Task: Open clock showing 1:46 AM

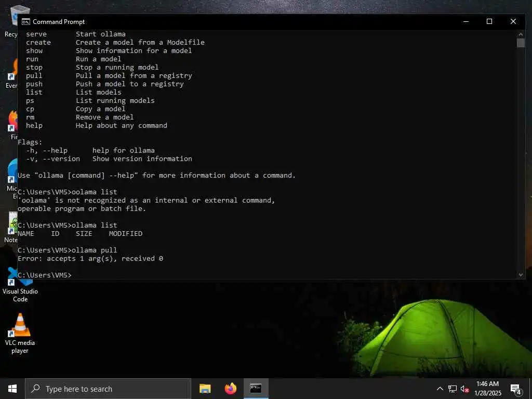Action: 487,389
